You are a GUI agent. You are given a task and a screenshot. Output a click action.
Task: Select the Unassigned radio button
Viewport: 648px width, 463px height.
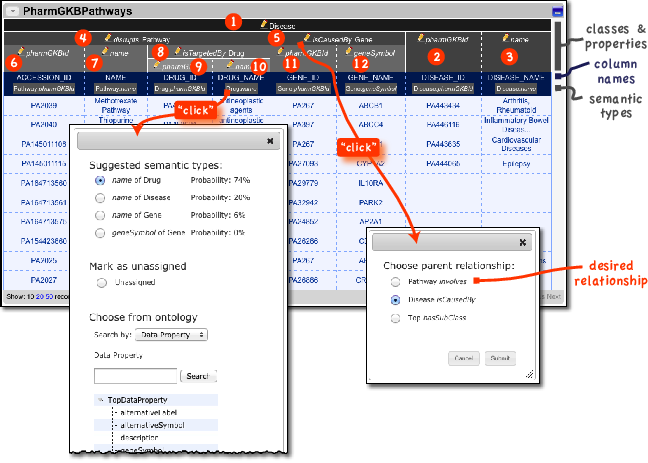pos(102,283)
